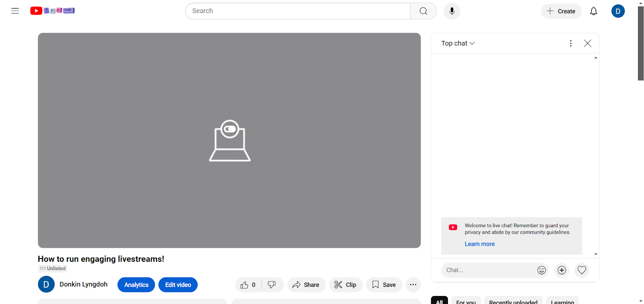644x304 pixels.
Task: Like the video with thumbs up
Action: coord(249,285)
